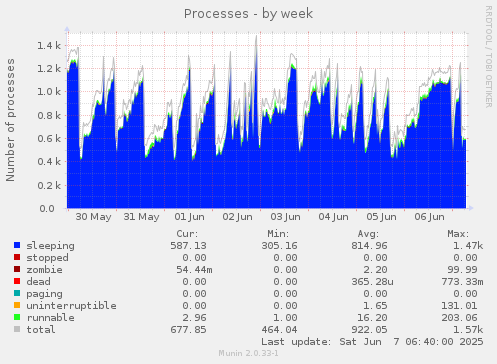Click the dark red zombie legend swatch
497x364 pixels.
click(17, 269)
